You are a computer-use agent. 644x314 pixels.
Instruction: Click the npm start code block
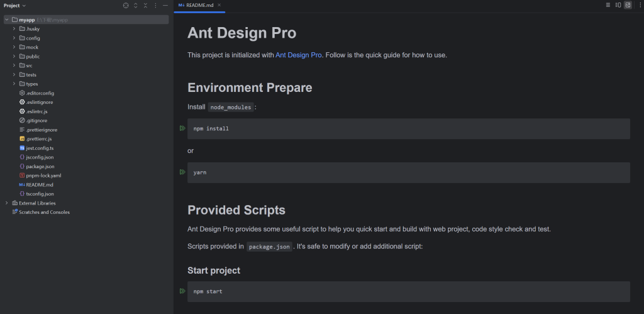point(409,291)
